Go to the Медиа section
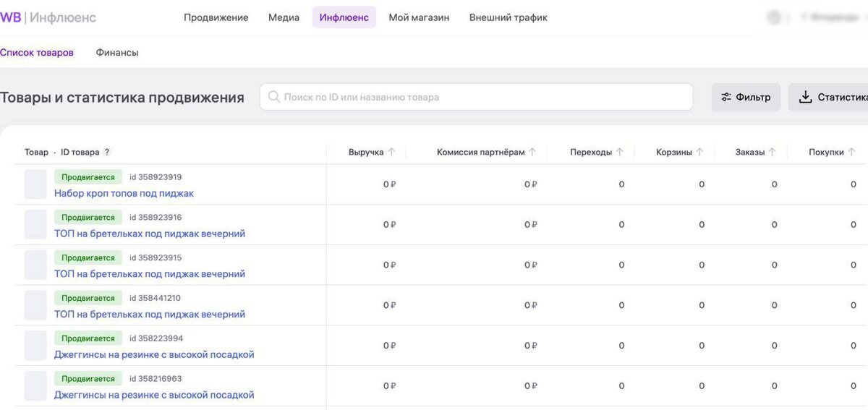This screenshot has width=868, height=410. pos(284,17)
